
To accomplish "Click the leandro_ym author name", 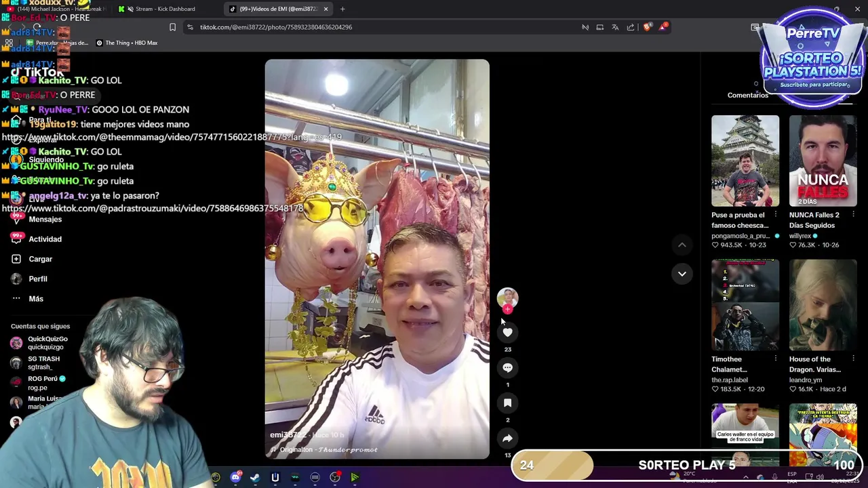I will [x=806, y=380].
